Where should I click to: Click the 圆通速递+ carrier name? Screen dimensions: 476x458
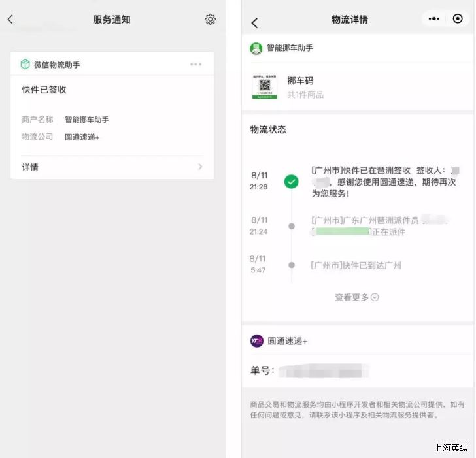tap(288, 341)
